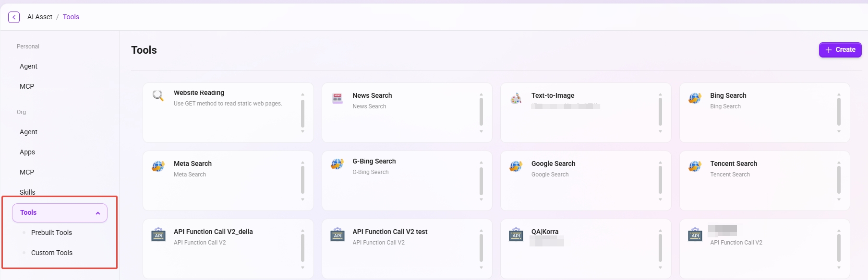This screenshot has height=280, width=868.
Task: Open Personal Agent in sidebar
Action: click(x=29, y=66)
